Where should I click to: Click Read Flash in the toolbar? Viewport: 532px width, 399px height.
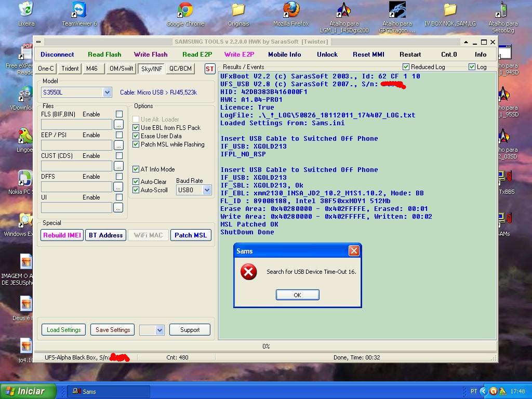point(104,55)
